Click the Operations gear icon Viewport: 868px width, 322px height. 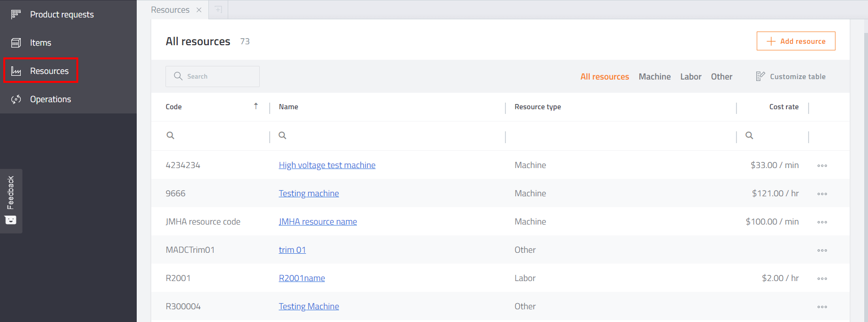[x=16, y=99]
